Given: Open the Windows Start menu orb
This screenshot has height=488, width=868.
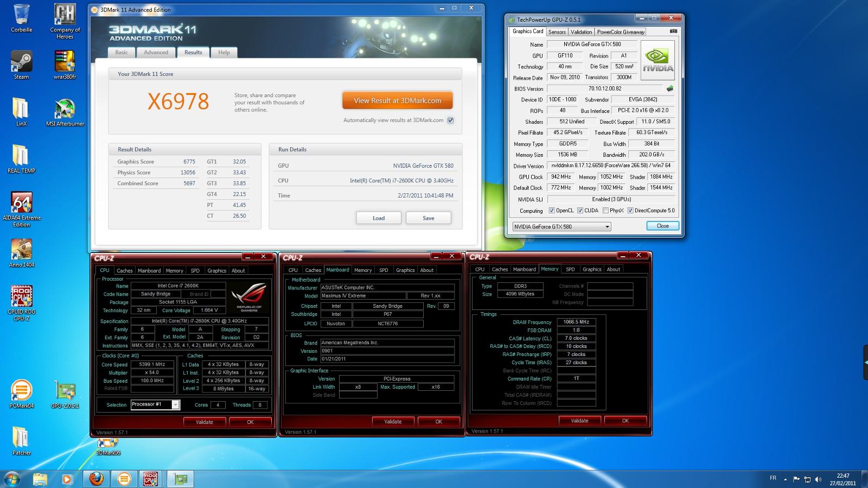Looking at the screenshot, I should (x=12, y=479).
